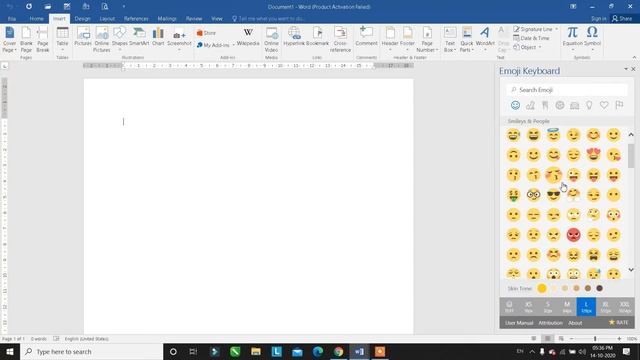Screen dimensions: 640x360
Task: Select the S emoji size option
Action: tap(548, 307)
